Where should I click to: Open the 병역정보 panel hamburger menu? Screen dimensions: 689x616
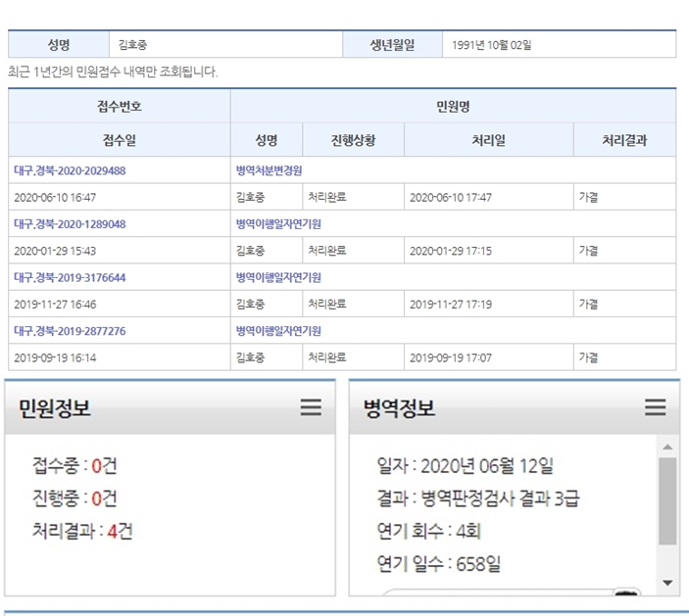pyautogui.click(x=655, y=407)
